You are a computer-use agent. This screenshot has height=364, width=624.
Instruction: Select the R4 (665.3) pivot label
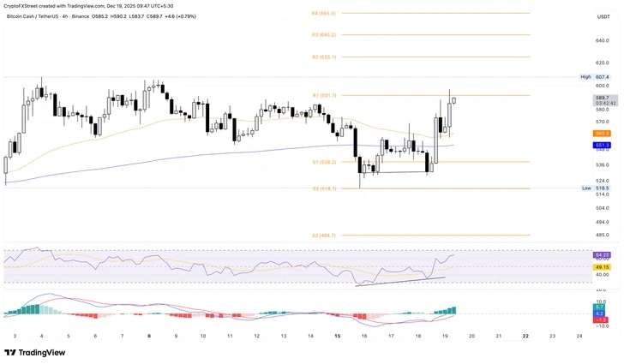(x=324, y=14)
